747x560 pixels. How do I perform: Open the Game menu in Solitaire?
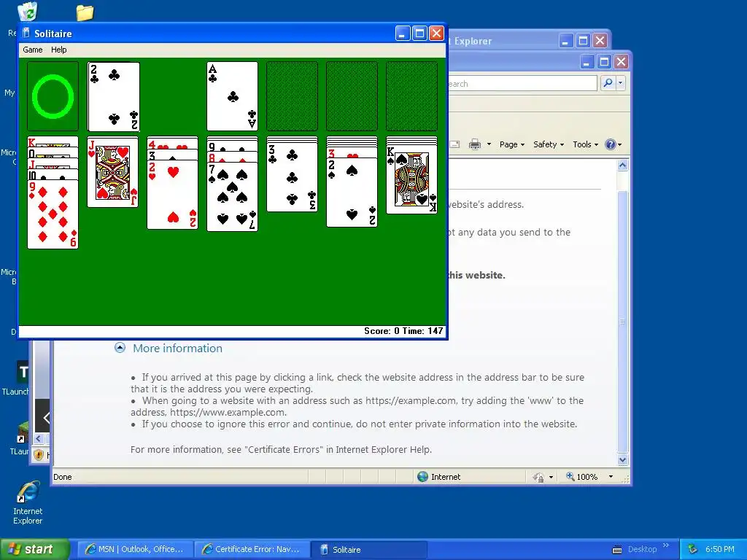coord(32,50)
